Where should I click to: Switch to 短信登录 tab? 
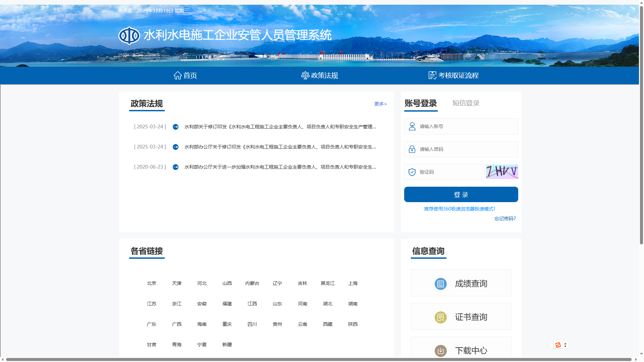(x=466, y=103)
